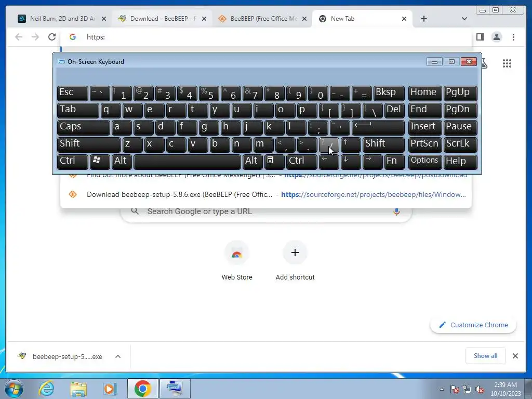Close the downloads bar

click(515, 355)
